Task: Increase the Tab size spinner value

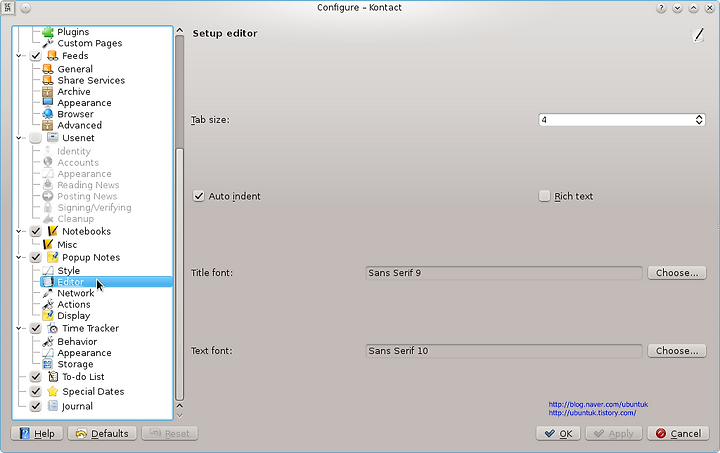Action: [699, 117]
